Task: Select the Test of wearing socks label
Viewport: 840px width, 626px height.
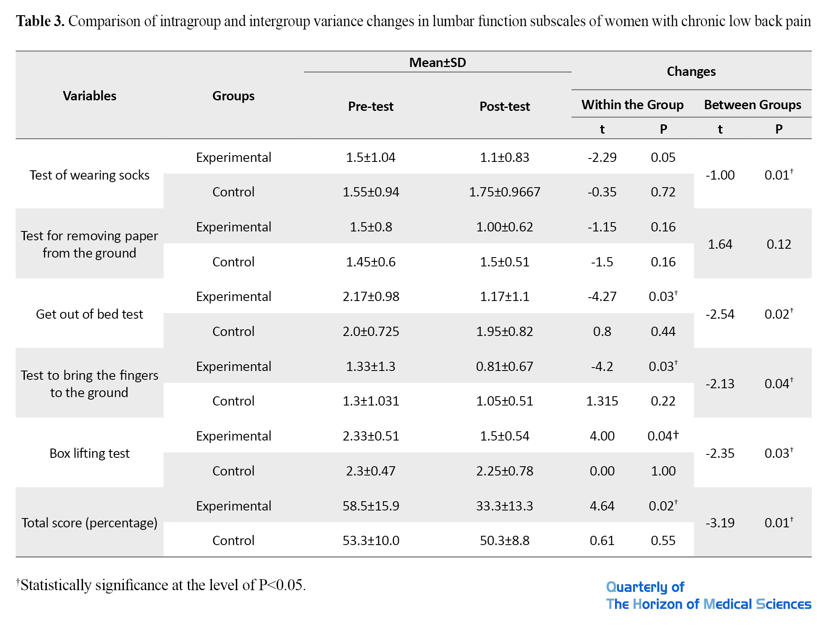Action: tap(89, 175)
